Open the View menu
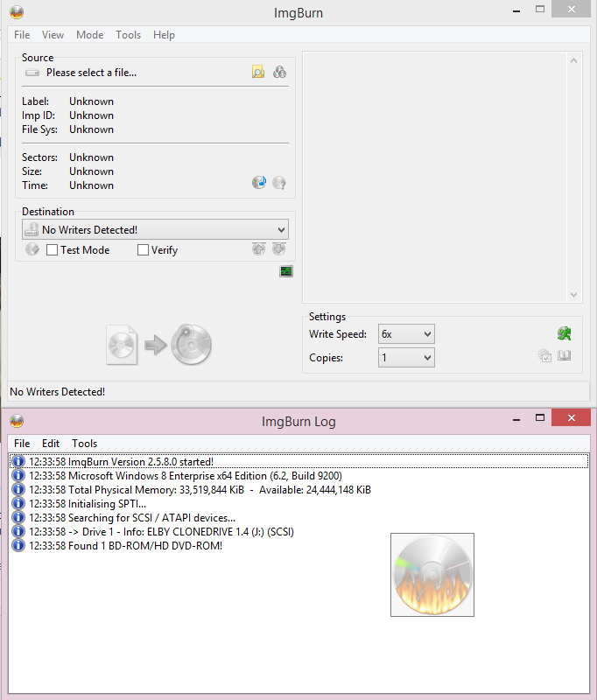Image resolution: width=597 pixels, height=700 pixels. (53, 35)
